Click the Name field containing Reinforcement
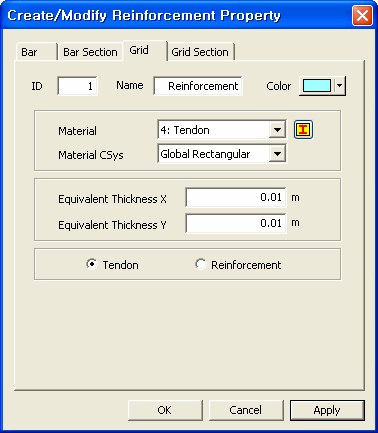The height and width of the screenshot is (433, 378). 198,86
